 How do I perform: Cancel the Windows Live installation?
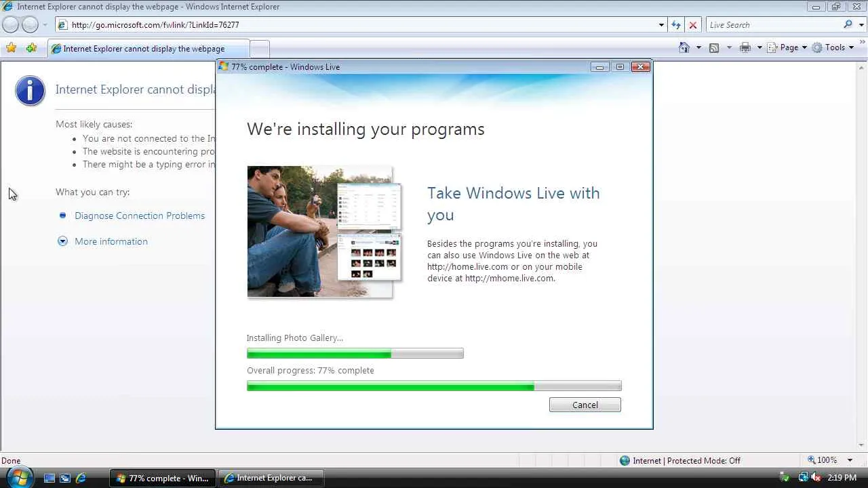tap(585, 405)
